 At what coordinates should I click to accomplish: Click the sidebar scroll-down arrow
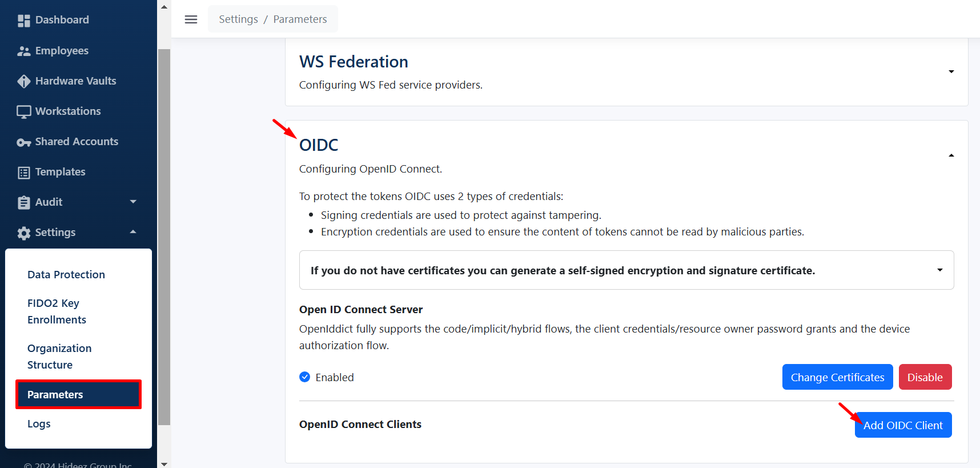point(164,463)
